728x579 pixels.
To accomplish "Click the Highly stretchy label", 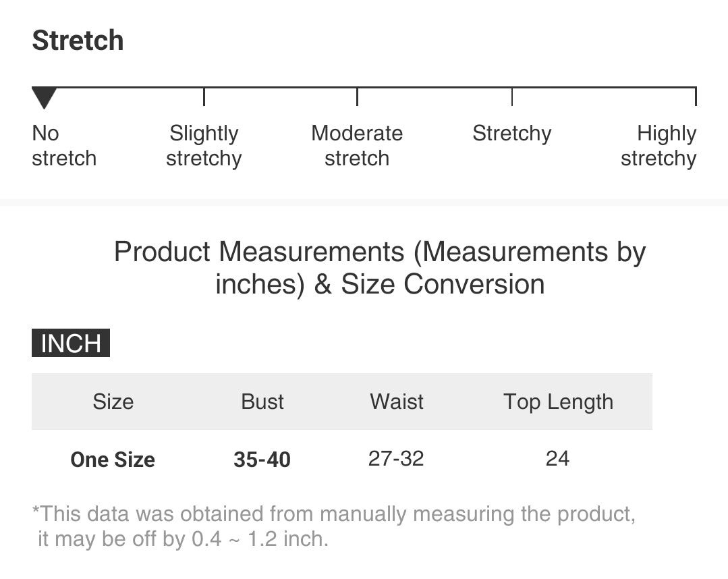I will pos(659,146).
